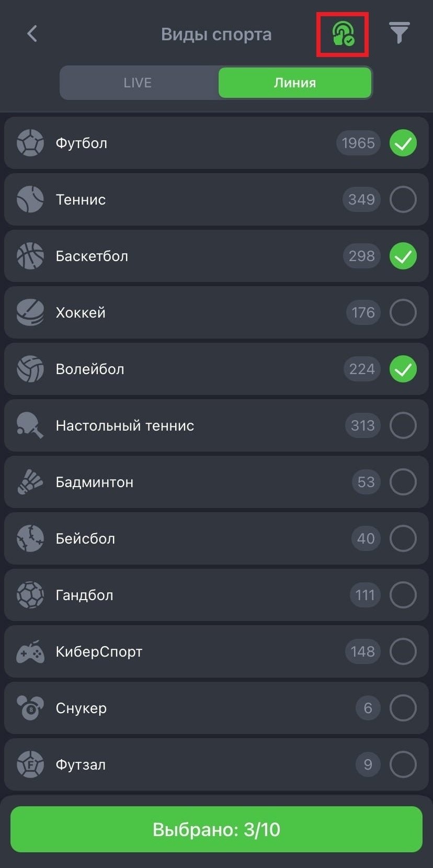
Task: Tap the table tennis paddle icon
Action: coord(30,425)
